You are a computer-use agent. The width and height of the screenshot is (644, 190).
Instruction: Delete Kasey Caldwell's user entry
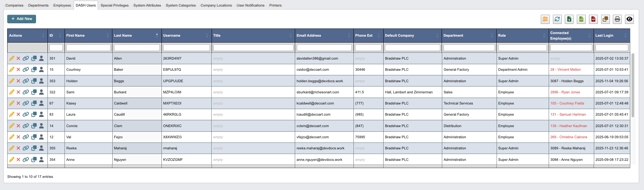pyautogui.click(x=18, y=103)
